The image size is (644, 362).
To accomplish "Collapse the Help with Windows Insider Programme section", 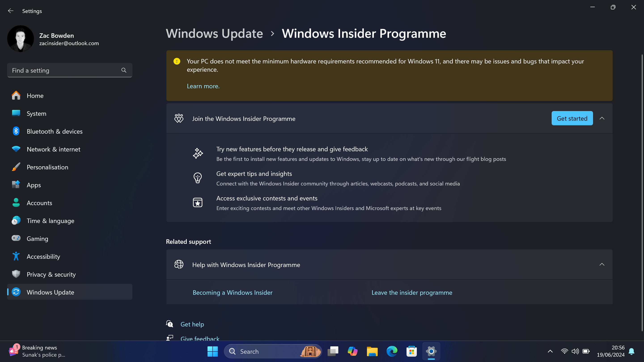I will click(602, 264).
